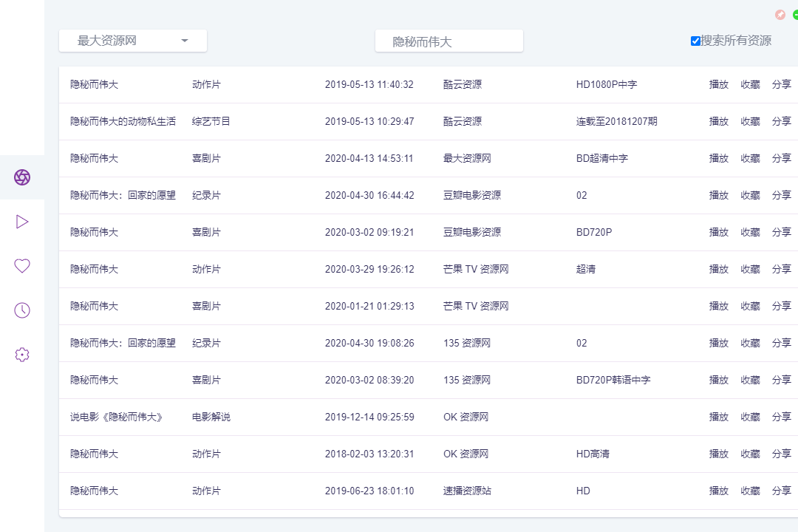Open settings gear icon in sidebar
Image resolution: width=798 pixels, height=532 pixels.
(22, 355)
